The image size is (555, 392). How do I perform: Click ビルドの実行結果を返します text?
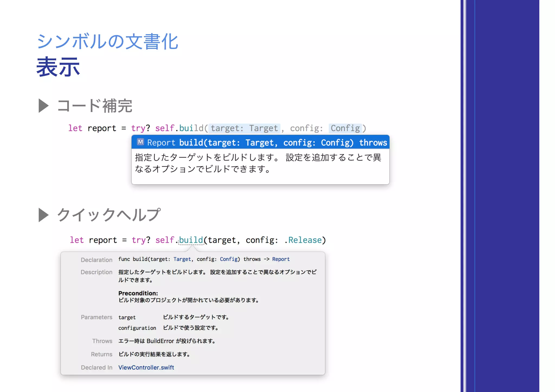(x=154, y=354)
